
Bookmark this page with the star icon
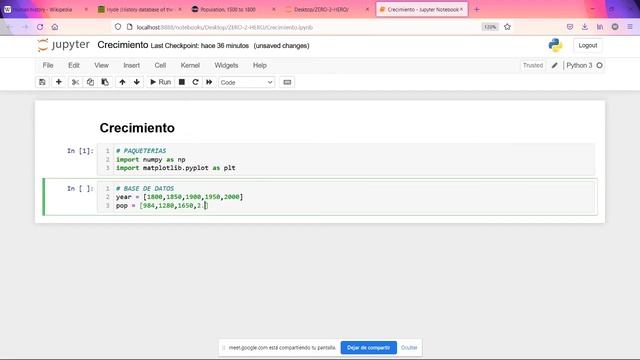point(507,27)
